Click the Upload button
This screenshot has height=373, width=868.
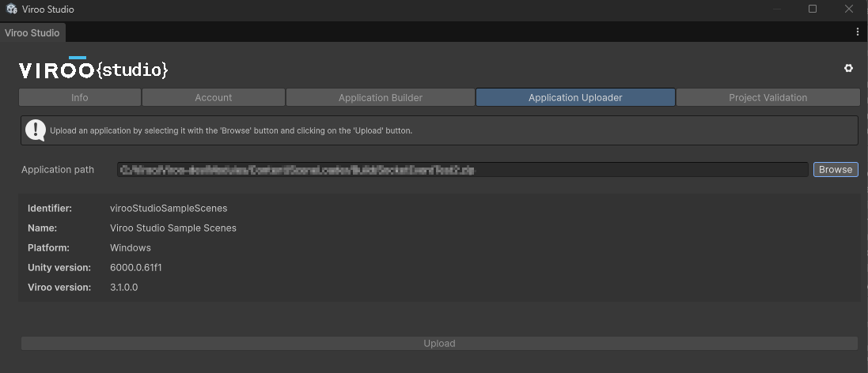[439, 343]
